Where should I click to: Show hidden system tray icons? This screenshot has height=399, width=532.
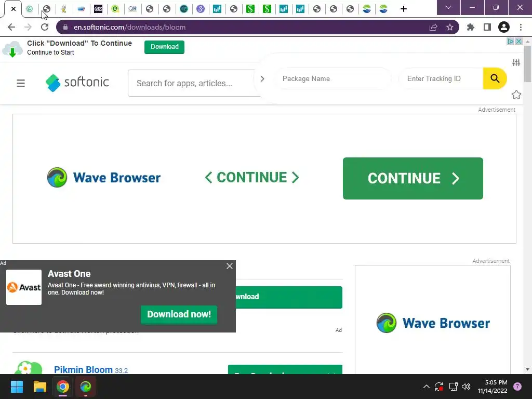coord(427,387)
